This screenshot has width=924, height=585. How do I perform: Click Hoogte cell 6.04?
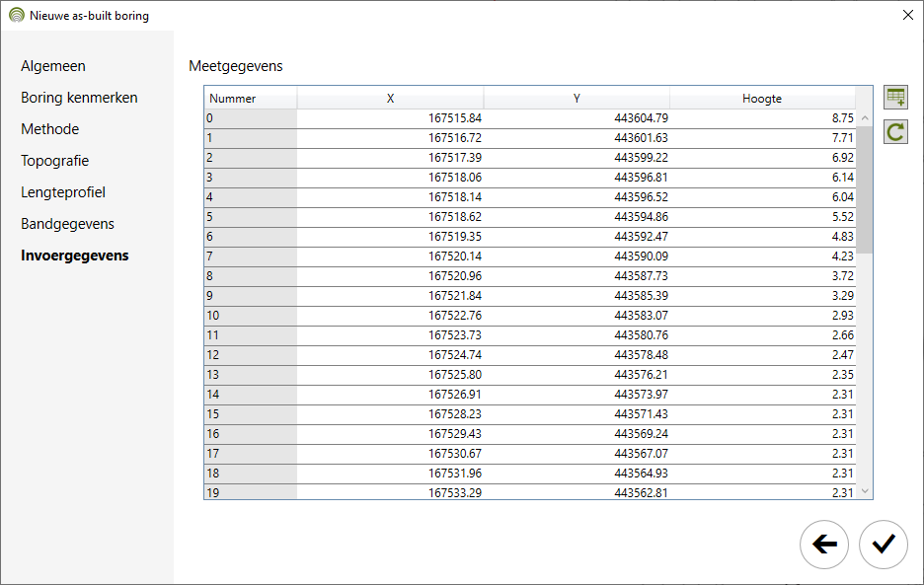point(762,197)
